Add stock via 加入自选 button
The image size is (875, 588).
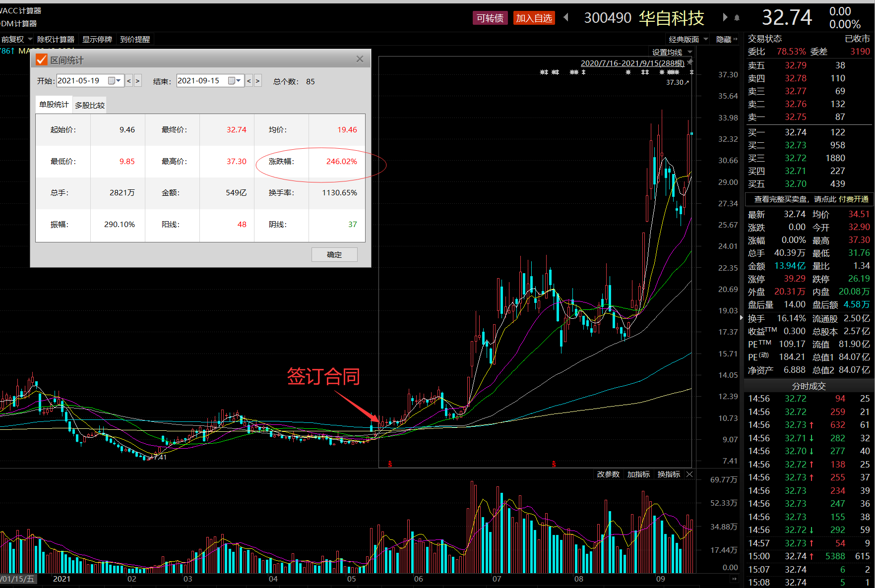534,18
